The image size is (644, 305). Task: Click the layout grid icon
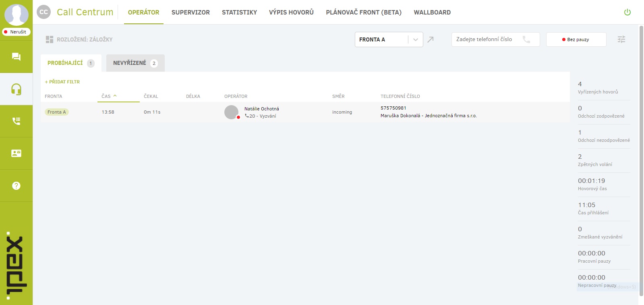point(50,39)
